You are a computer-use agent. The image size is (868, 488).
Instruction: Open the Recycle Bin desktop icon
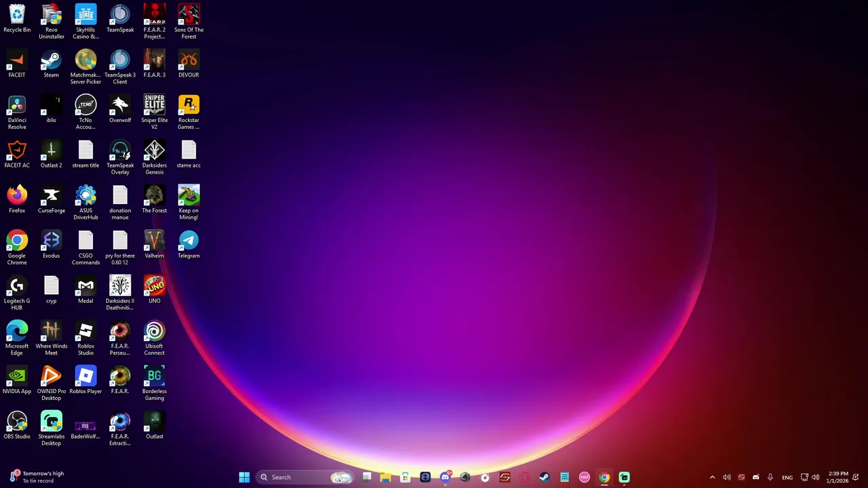tap(17, 19)
